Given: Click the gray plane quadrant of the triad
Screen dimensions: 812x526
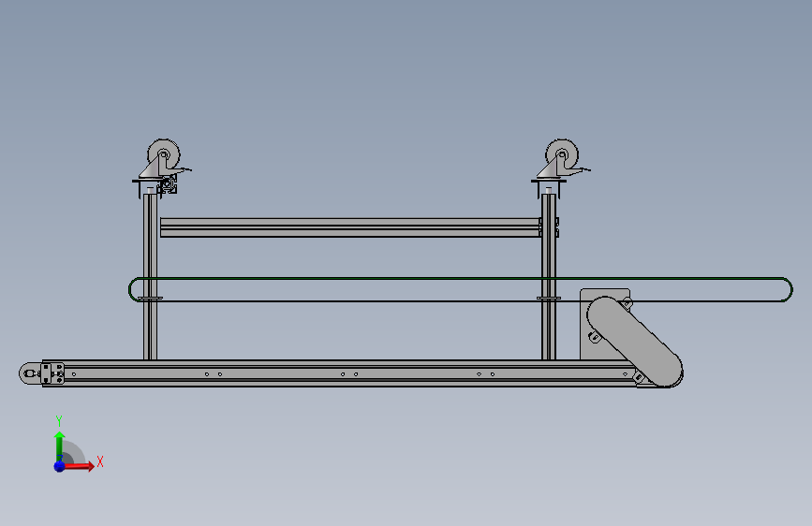Looking at the screenshot, I should pyautogui.click(x=74, y=454).
